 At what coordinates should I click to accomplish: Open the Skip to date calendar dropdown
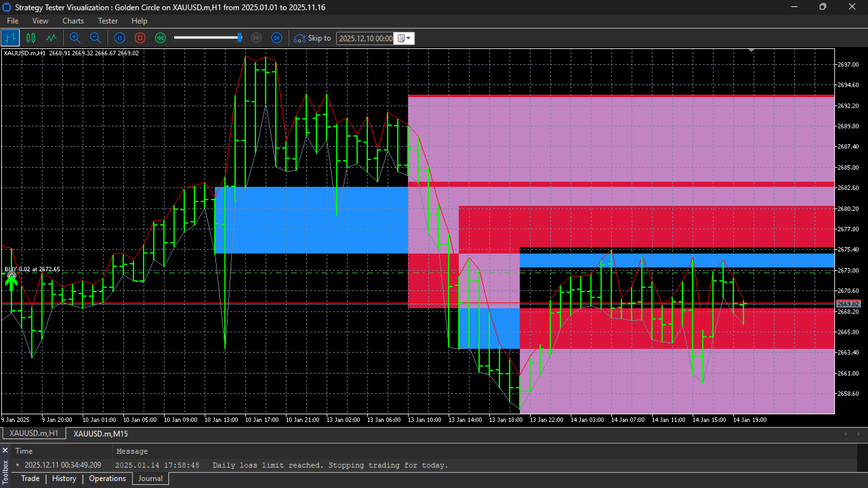click(405, 38)
